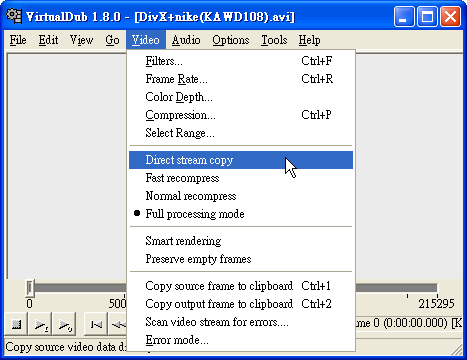Screen dimensions: 467x360
Task: Select Full processing mode
Action: [x=241, y=214]
